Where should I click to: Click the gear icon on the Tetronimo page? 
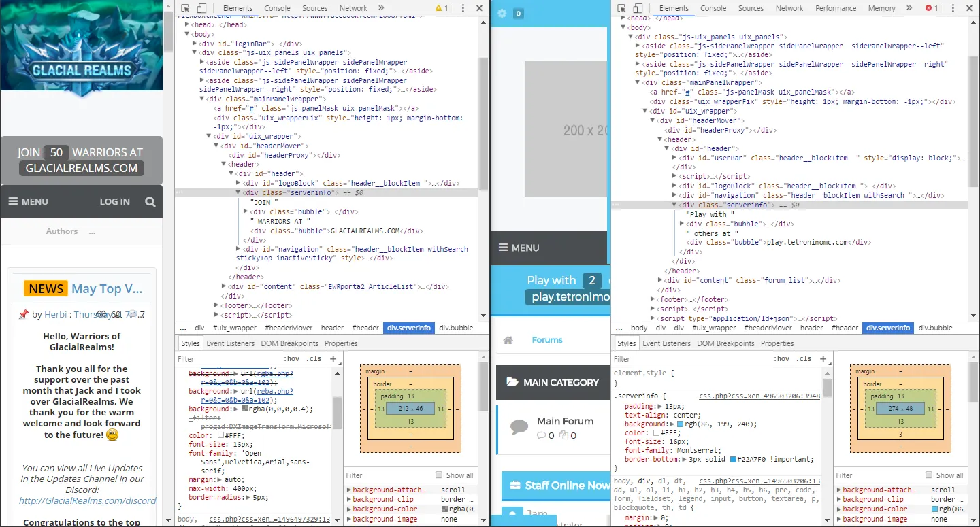point(502,13)
